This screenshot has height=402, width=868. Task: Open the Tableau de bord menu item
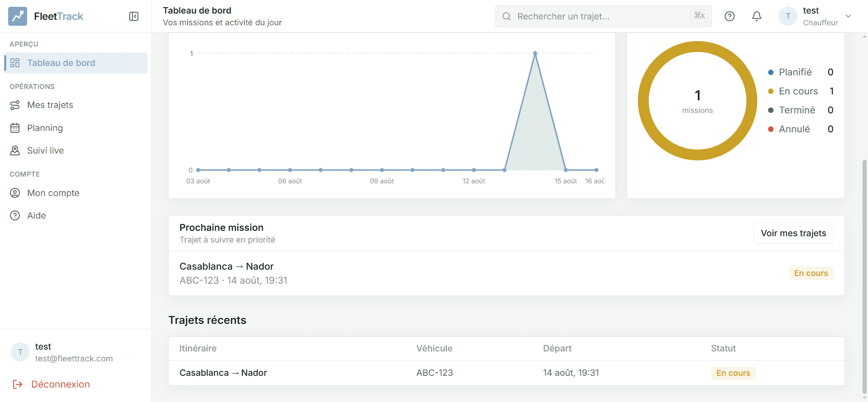pyautogui.click(x=76, y=63)
